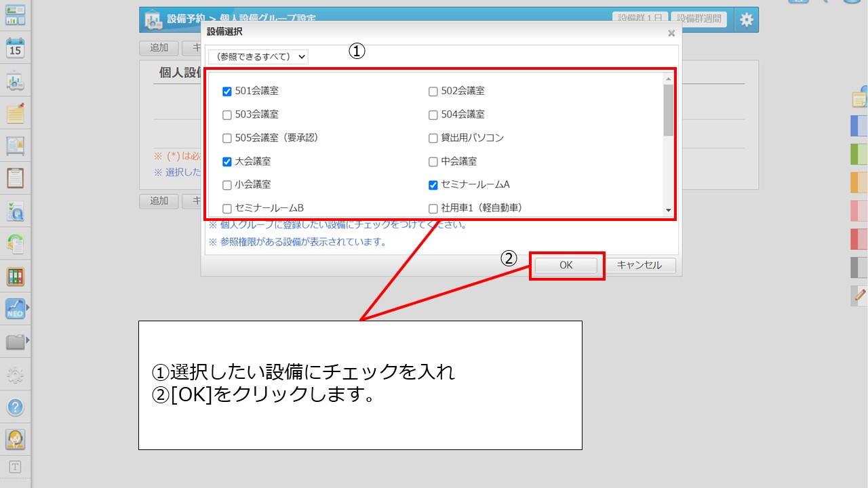The width and height of the screenshot is (868, 488).
Task: Check the セミナールームB checkbox
Action: click(227, 209)
